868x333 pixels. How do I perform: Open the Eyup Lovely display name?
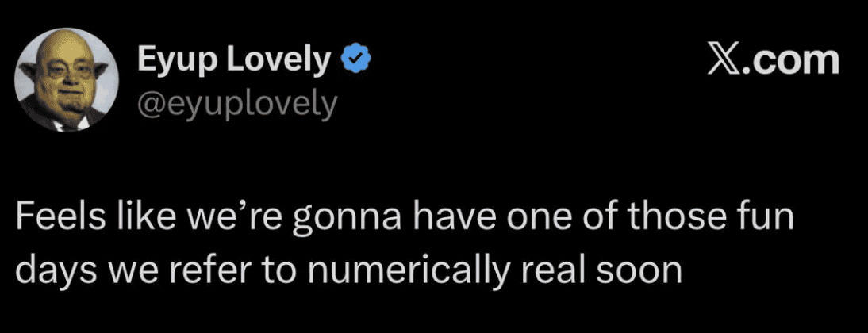(235, 59)
